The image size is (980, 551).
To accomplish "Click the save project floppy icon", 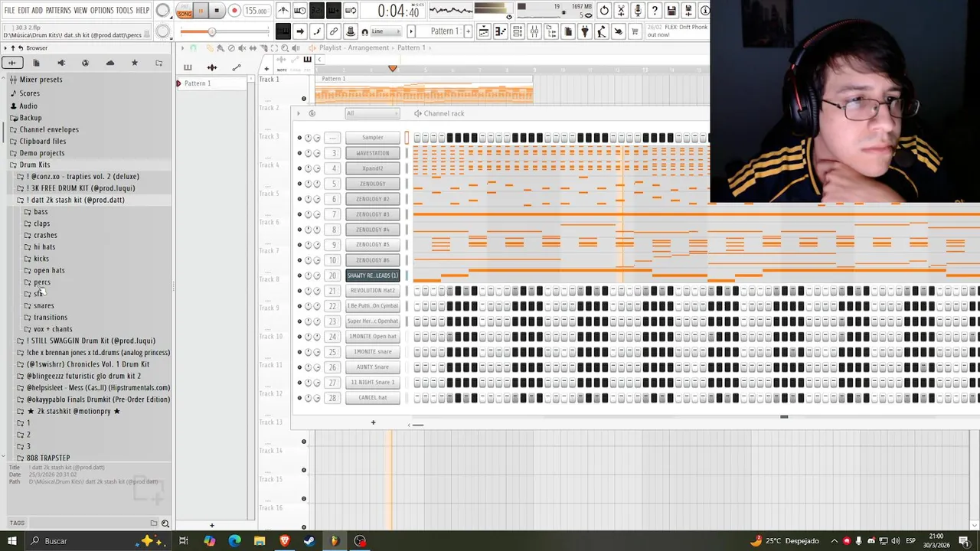I will click(x=671, y=11).
